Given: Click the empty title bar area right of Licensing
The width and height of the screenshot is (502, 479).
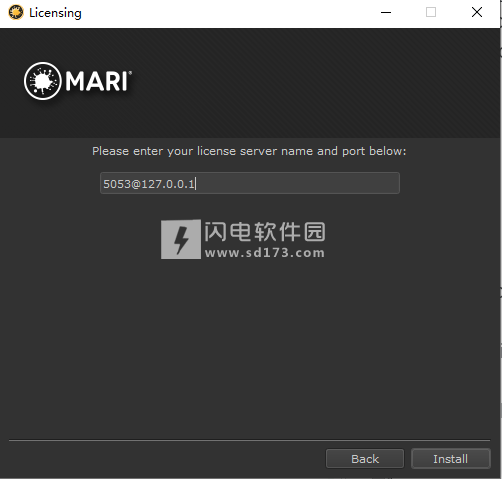Looking at the screenshot, I should tap(230, 13).
